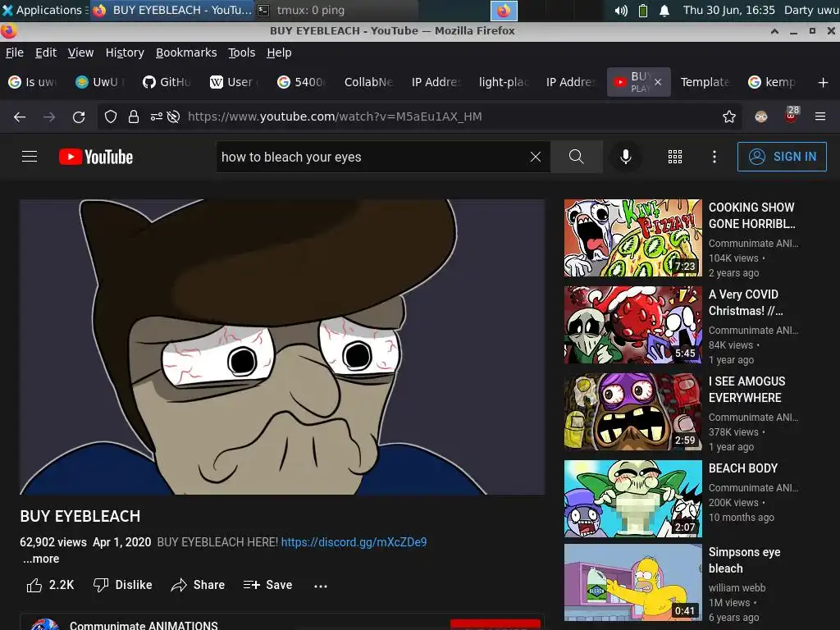
Task: Open Simpsons eye bleach thumbnail
Action: pos(632,583)
